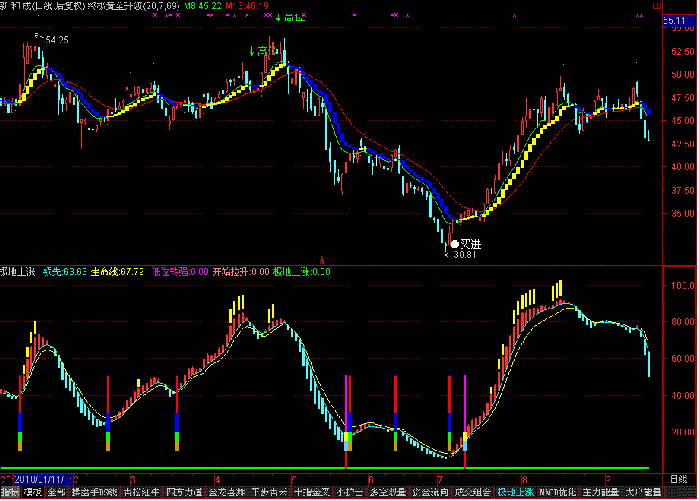
Task: Click the highlighted 极地上涨 tab
Action: click(515, 493)
